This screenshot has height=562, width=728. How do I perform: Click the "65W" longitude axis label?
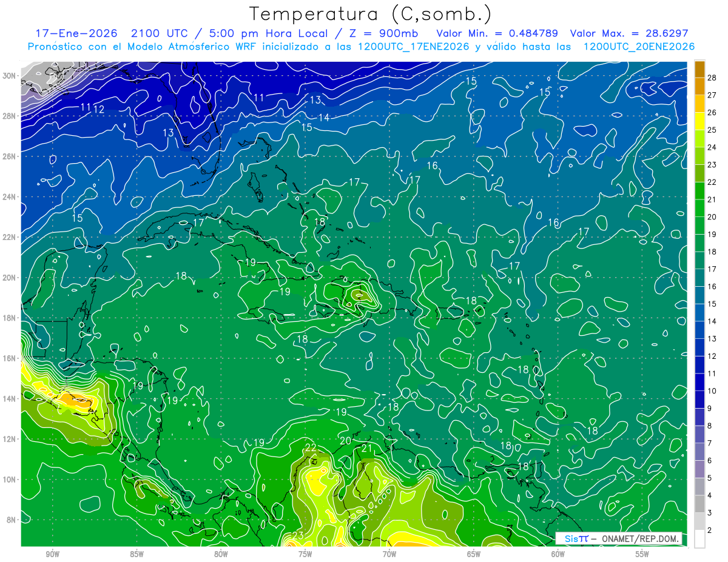473,554
